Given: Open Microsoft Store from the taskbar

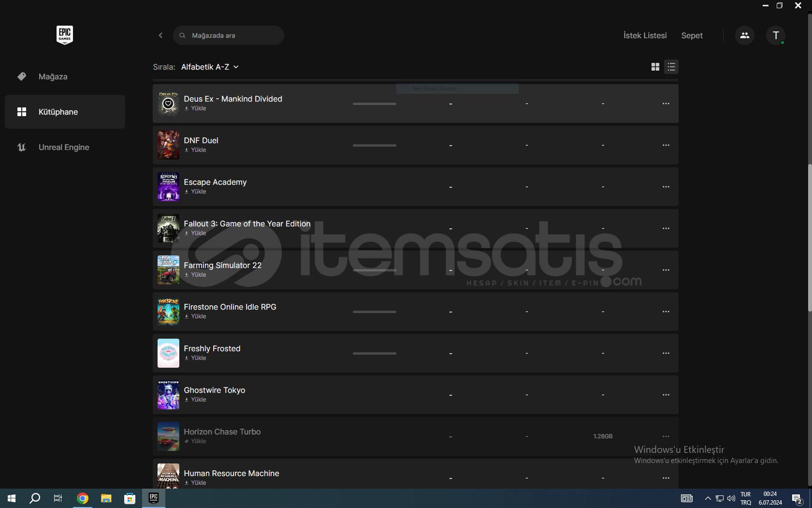Looking at the screenshot, I should [130, 498].
